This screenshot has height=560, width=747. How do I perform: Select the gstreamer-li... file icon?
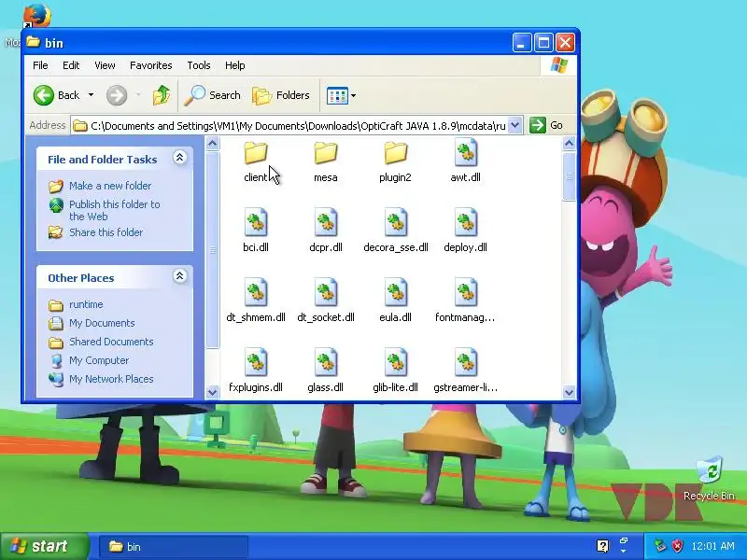[x=465, y=362]
